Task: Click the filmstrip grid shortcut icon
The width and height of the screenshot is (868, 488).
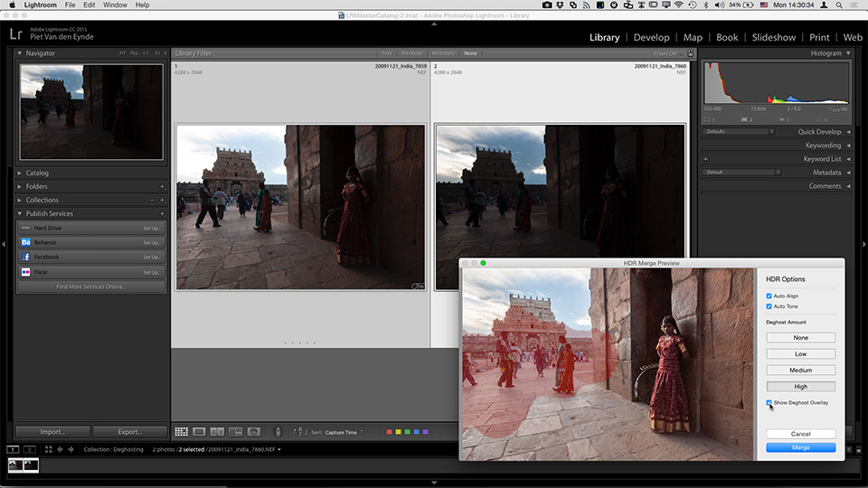Action: 48,449
